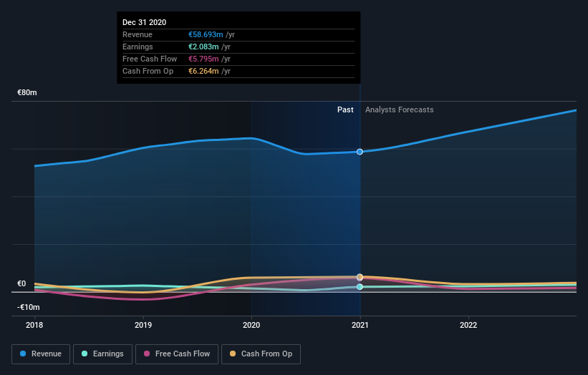Click the €80m y-axis label
Viewport: 588px width, 375px height.
coord(27,92)
